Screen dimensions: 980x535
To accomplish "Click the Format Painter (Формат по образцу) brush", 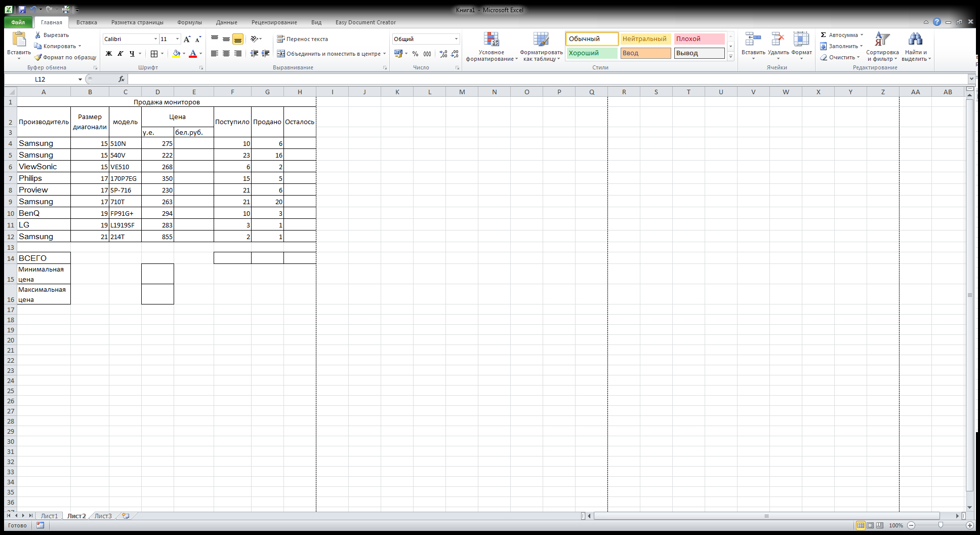I will pos(38,57).
